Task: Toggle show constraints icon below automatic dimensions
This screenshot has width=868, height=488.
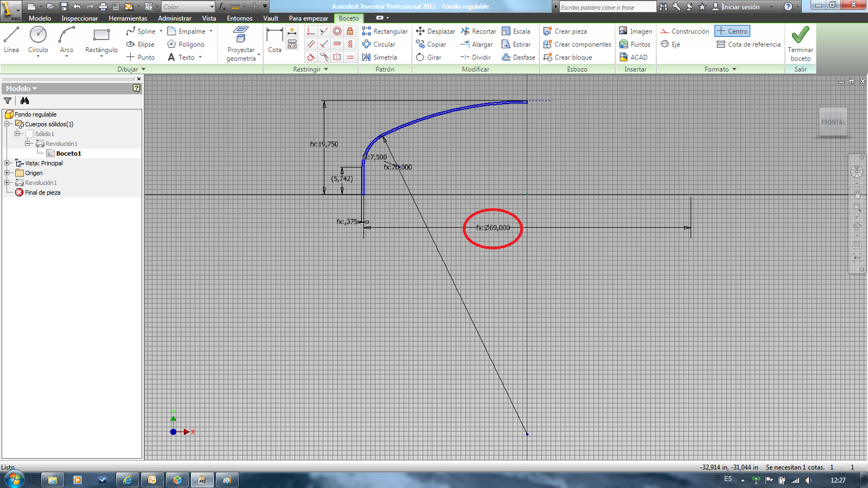Action: [292, 44]
